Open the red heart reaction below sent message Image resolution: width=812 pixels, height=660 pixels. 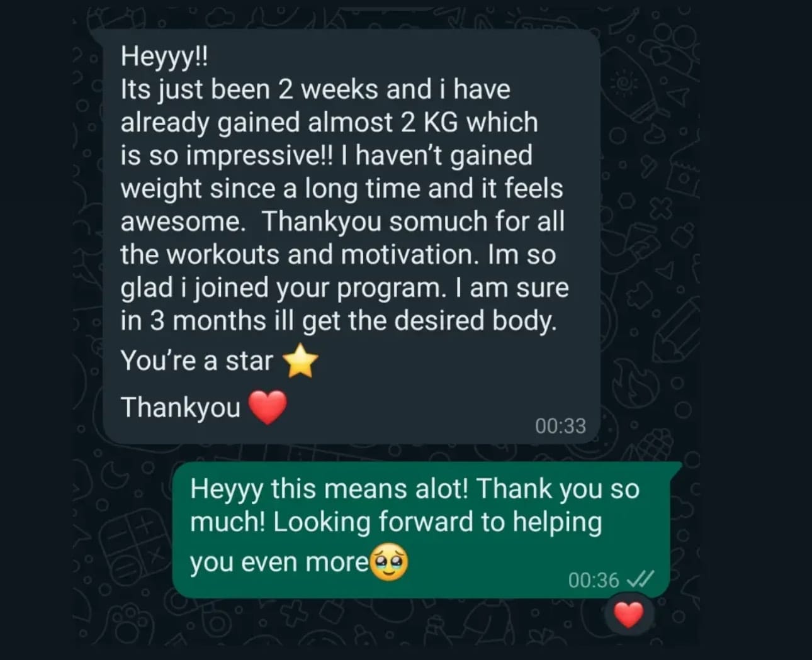pyautogui.click(x=628, y=615)
